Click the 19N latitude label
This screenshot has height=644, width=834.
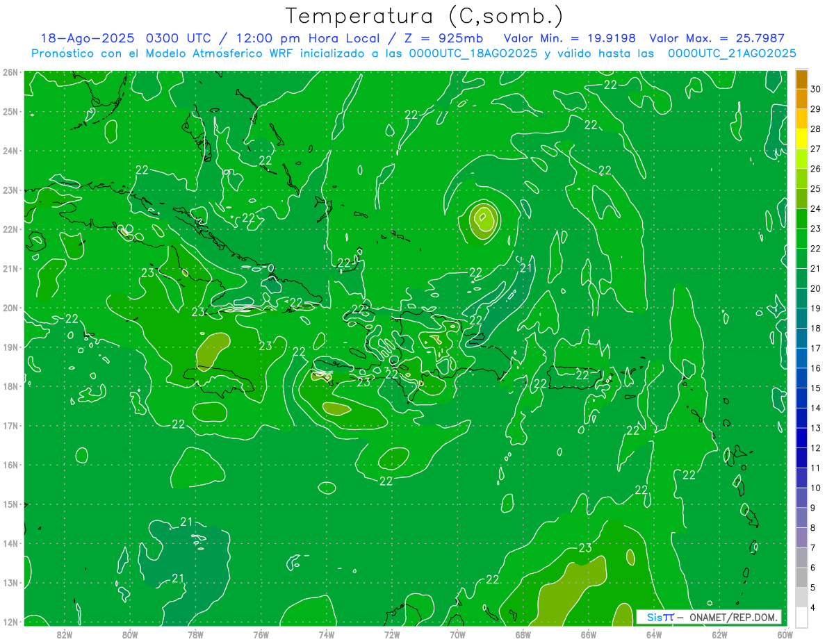(x=10, y=347)
